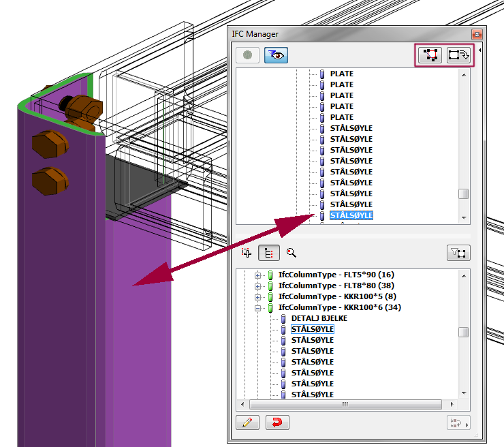Click the lower tree vertical scrollbar thumb
The image size is (504, 447).
[x=464, y=332]
